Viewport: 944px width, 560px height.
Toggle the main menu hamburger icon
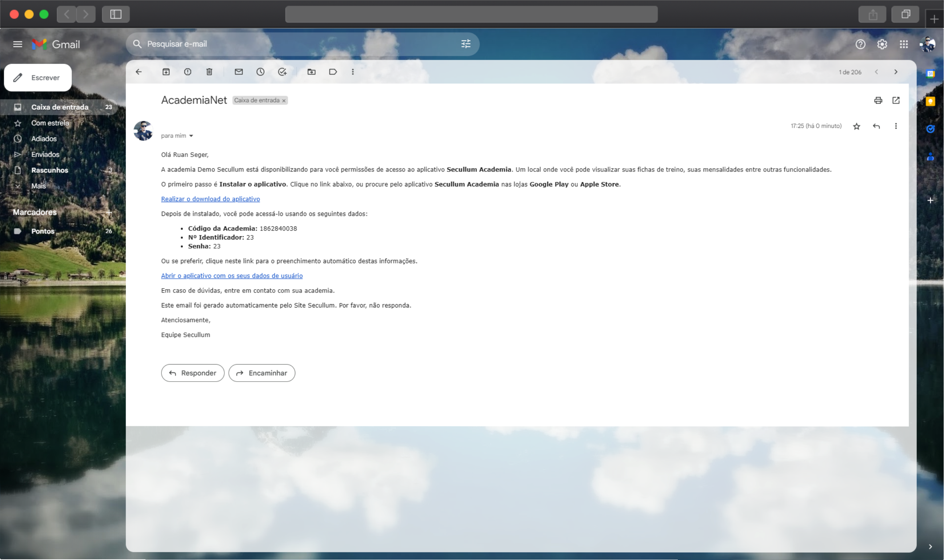(x=17, y=44)
